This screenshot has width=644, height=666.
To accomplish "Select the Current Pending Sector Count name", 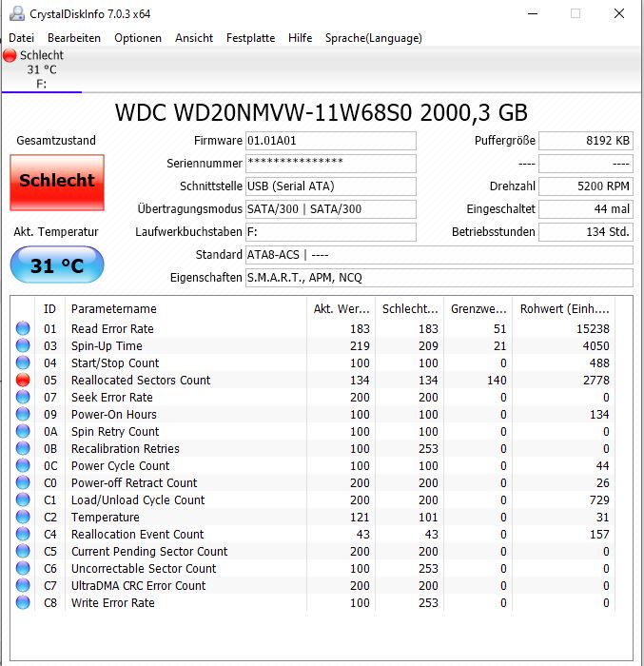I will coord(149,551).
